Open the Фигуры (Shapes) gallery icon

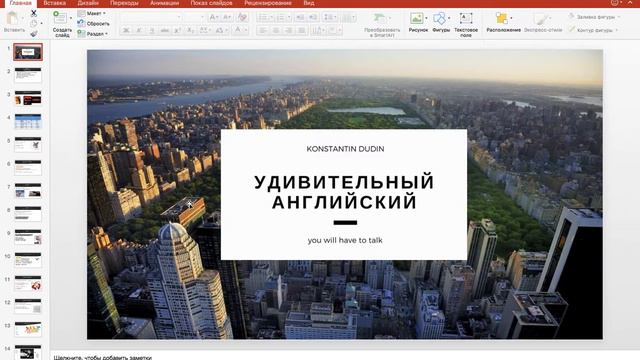click(x=439, y=18)
